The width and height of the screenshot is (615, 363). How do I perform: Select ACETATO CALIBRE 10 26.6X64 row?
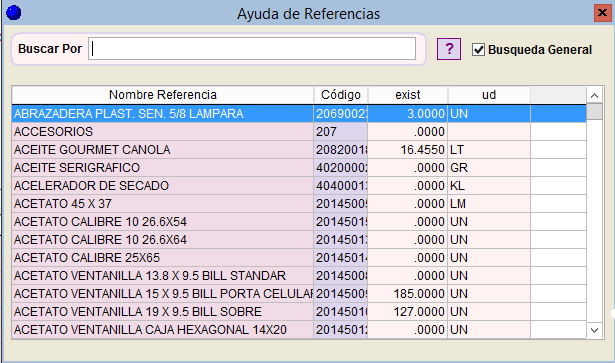pos(299,240)
